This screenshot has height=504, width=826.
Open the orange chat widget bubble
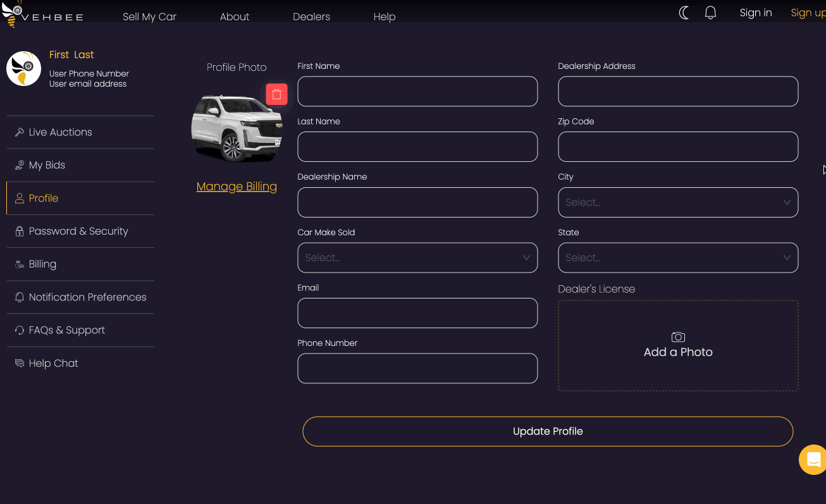point(813,460)
